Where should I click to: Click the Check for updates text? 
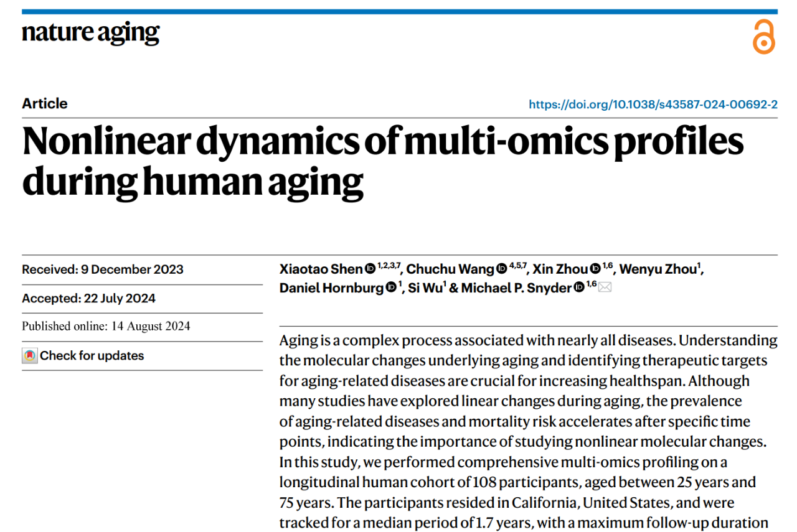click(x=92, y=356)
